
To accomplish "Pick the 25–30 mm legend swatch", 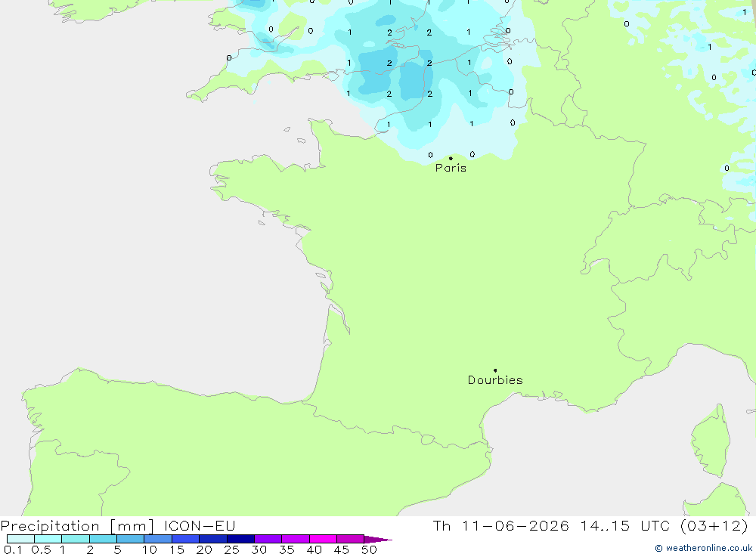I will coord(240,539).
